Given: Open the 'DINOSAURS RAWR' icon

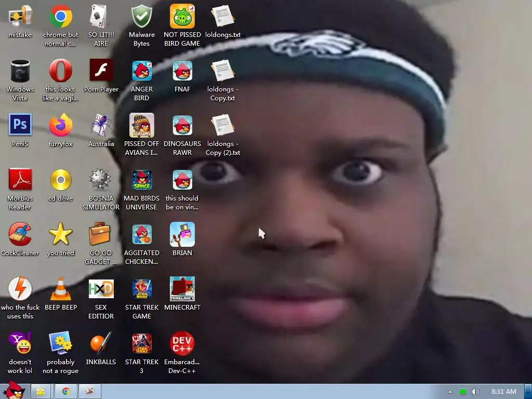Looking at the screenshot, I should tap(182, 125).
